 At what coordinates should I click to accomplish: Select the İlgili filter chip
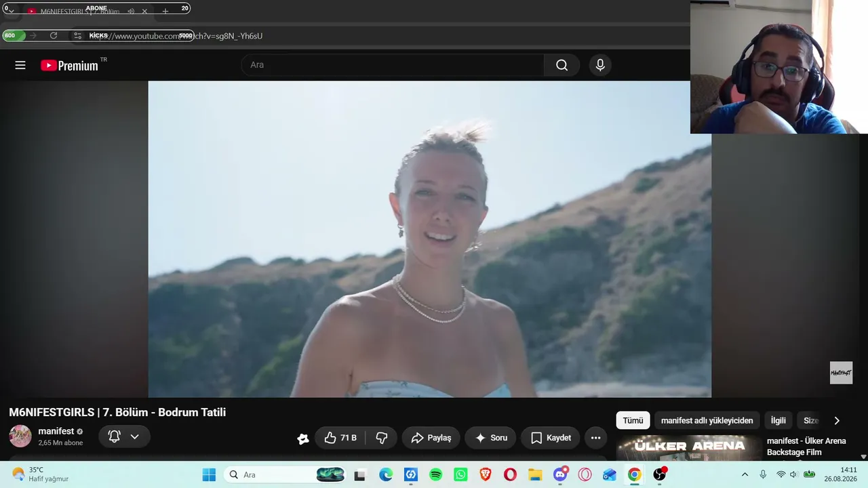click(x=778, y=420)
